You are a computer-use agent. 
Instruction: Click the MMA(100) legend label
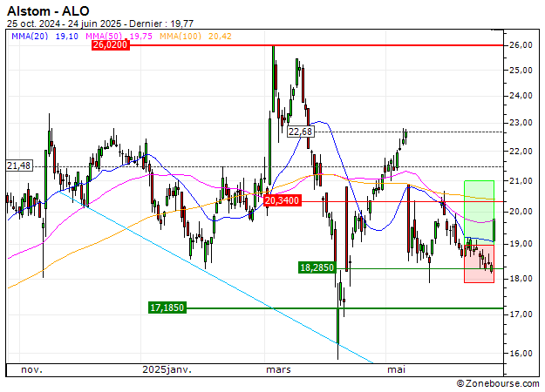[x=181, y=36]
